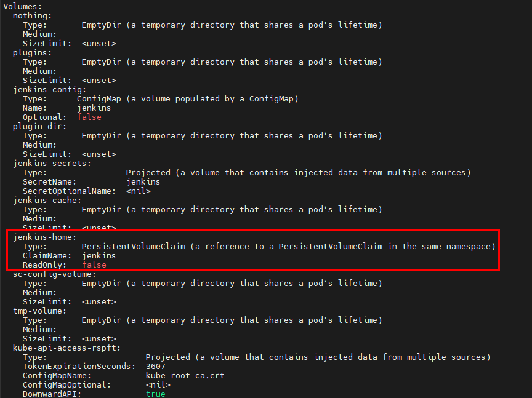Click the "jenkins-secrets:" volume name
Viewport: 532px width, 398px height.
52,164
